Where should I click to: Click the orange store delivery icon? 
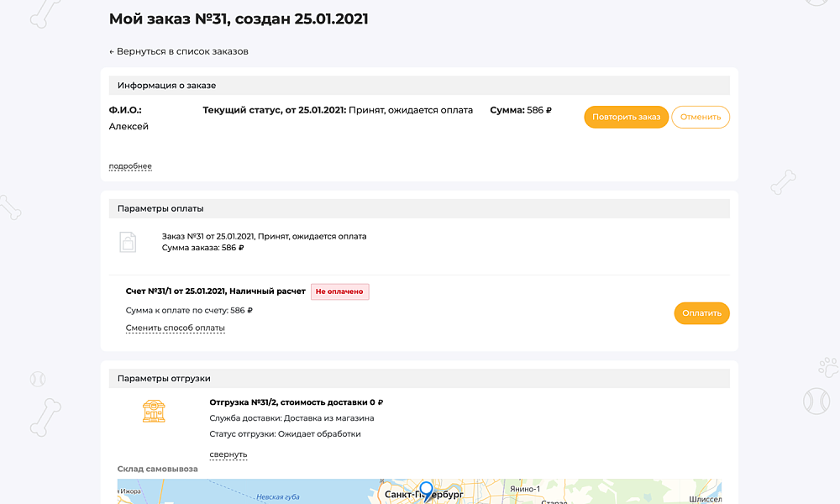154,410
